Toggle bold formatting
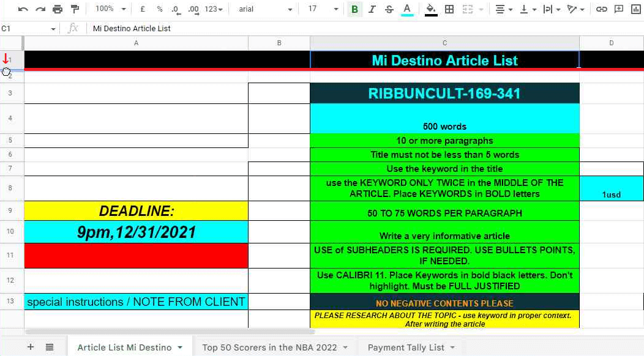The height and width of the screenshot is (356, 644). pos(354,9)
